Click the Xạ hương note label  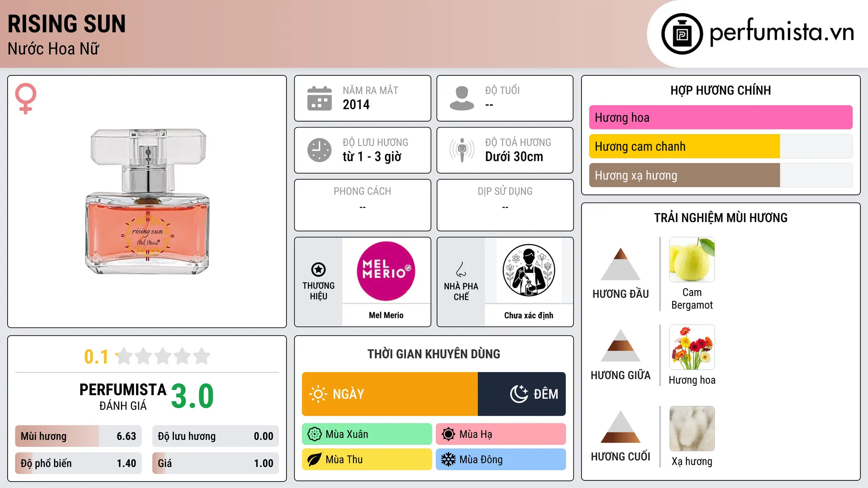coord(692,461)
